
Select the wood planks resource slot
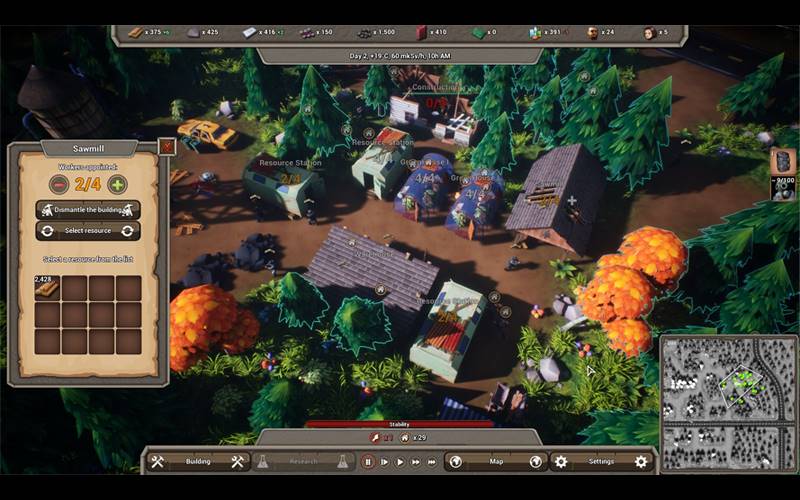47,288
